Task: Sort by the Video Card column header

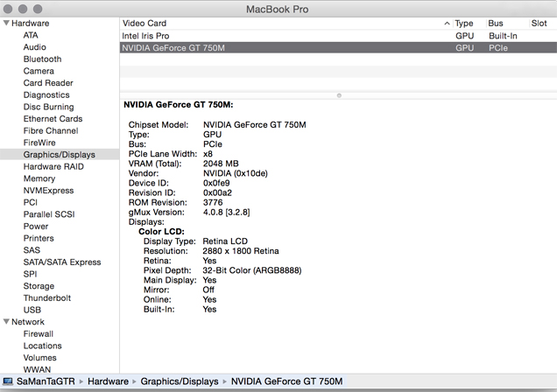Action: [145, 24]
